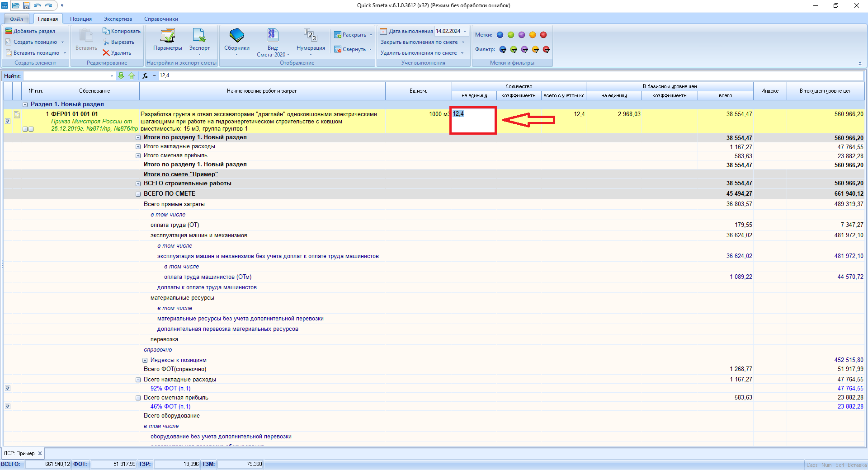Image resolution: width=868 pixels, height=470 pixels.
Task: Filter by red mark
Action: (546, 49)
